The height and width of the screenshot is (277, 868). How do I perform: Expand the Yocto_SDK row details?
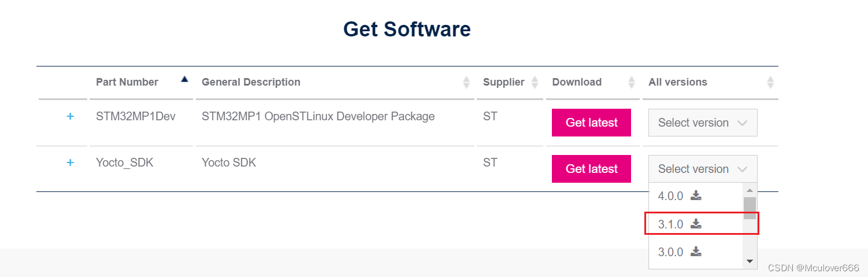[x=70, y=163]
